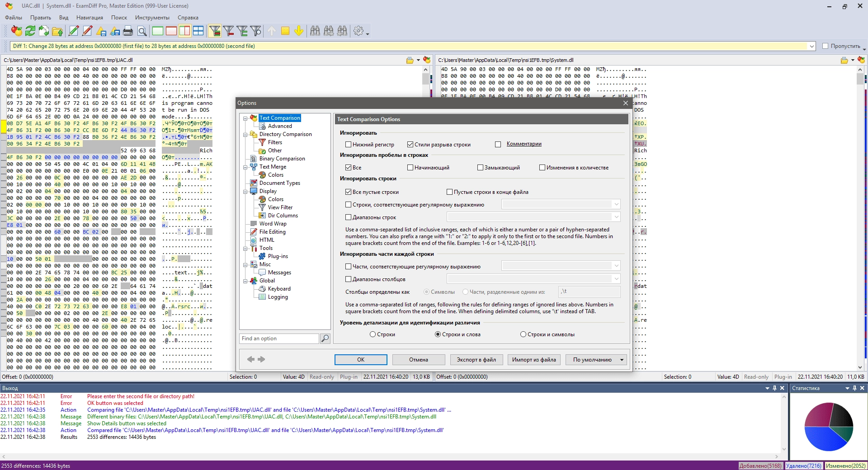Show only the left (green) pane
868x470 pixels.
[x=158, y=31]
